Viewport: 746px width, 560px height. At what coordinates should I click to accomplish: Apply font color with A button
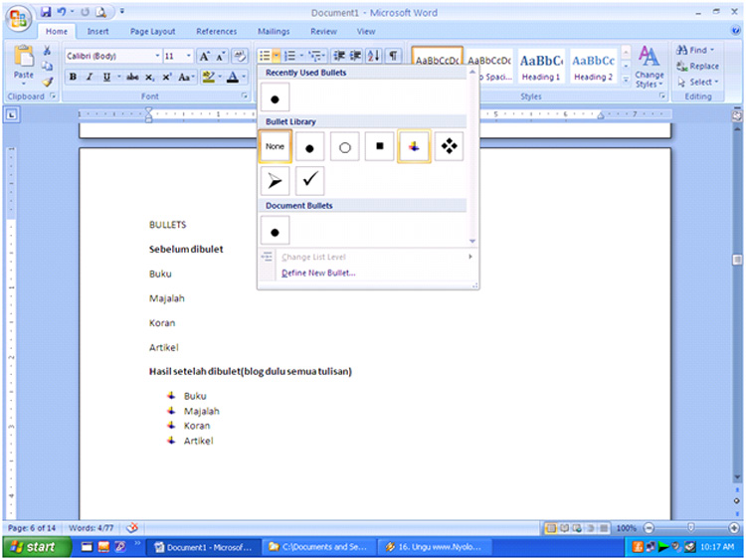(x=233, y=77)
